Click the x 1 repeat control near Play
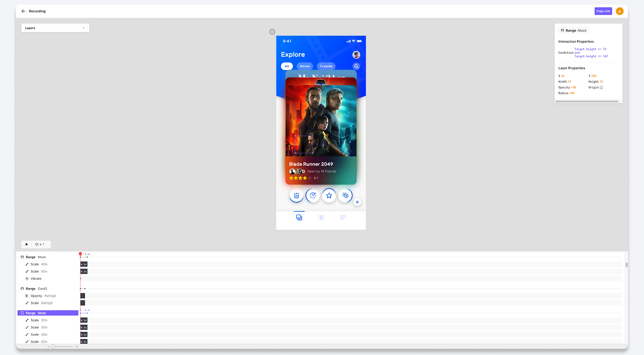The height and width of the screenshot is (355, 644). (40, 244)
